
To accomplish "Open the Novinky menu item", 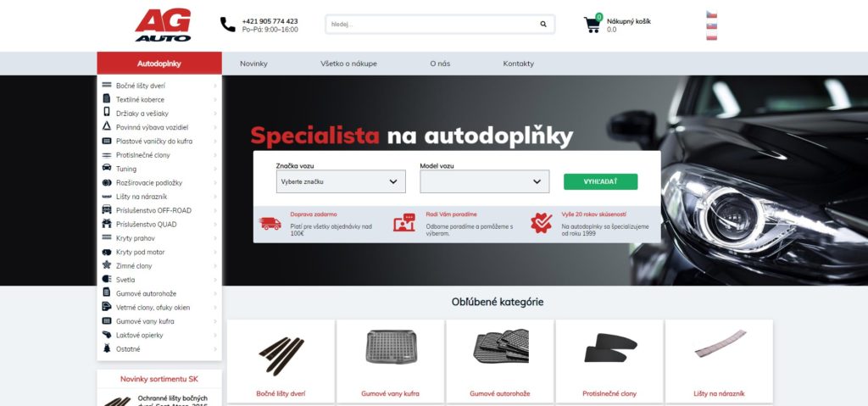I will pyautogui.click(x=253, y=64).
